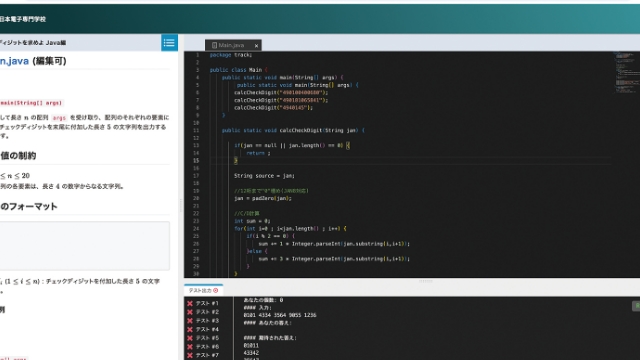Place cursor on public class Main line
The width and height of the screenshot is (640, 360).
pos(238,70)
